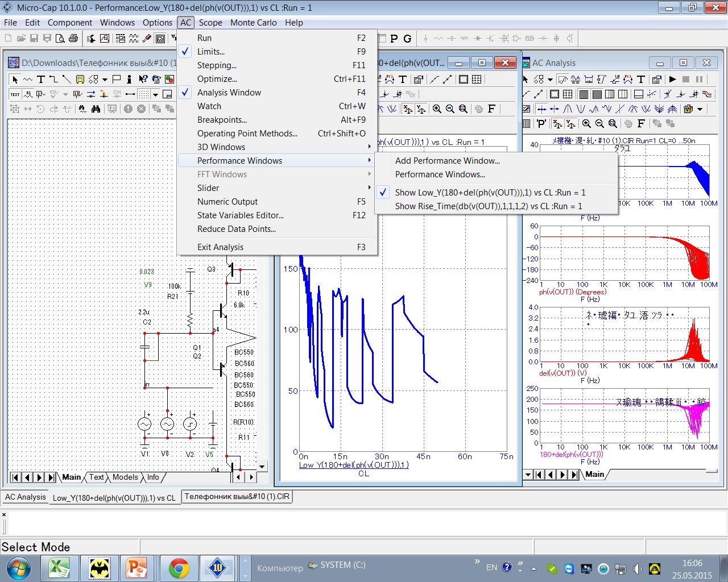Click Add Performance Window... submenu item
Image resolution: width=728 pixels, height=582 pixels.
(497, 160)
